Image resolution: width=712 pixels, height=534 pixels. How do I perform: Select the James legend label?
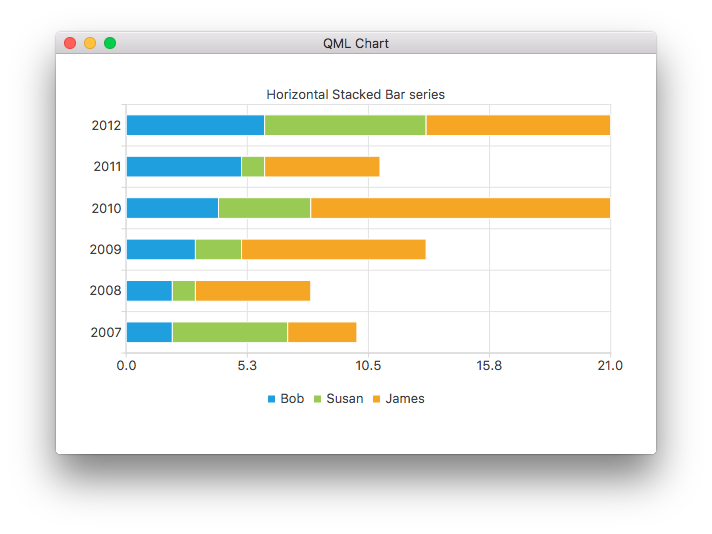pyautogui.click(x=405, y=399)
